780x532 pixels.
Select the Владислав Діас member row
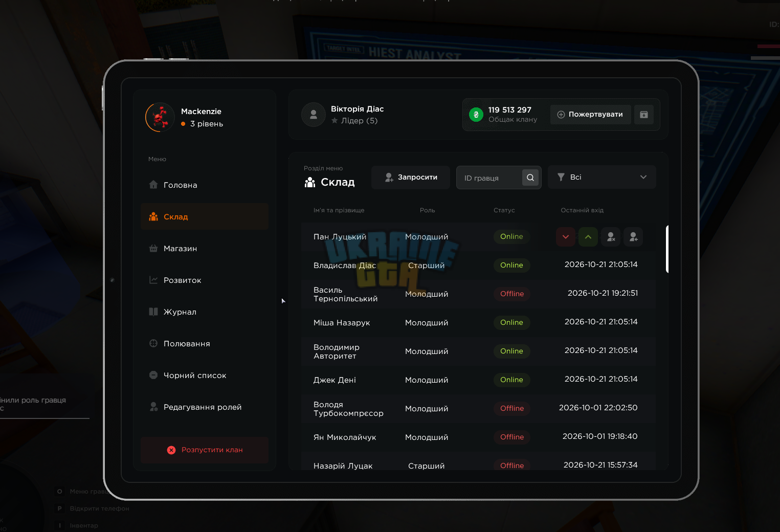[x=478, y=265]
